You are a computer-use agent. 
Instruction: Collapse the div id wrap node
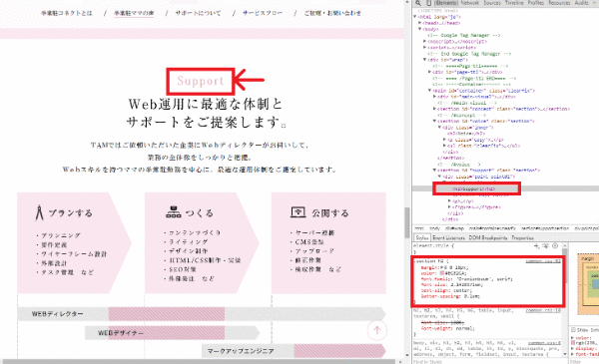click(425, 60)
